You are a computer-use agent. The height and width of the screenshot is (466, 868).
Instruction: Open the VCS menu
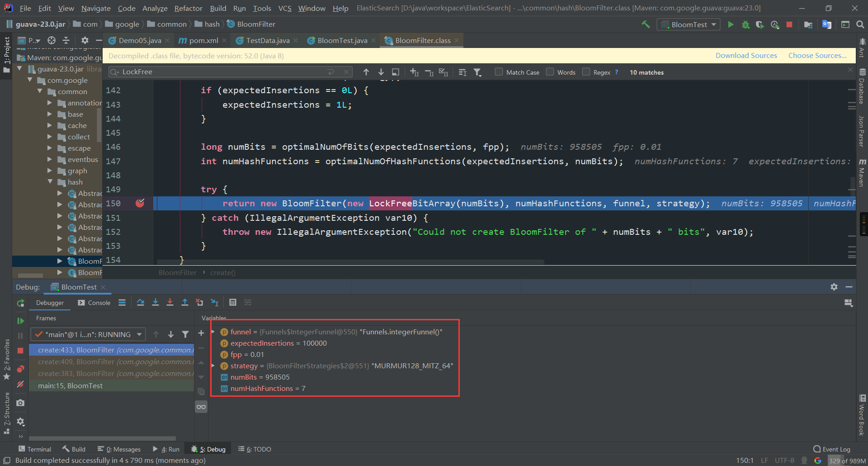pyautogui.click(x=285, y=8)
